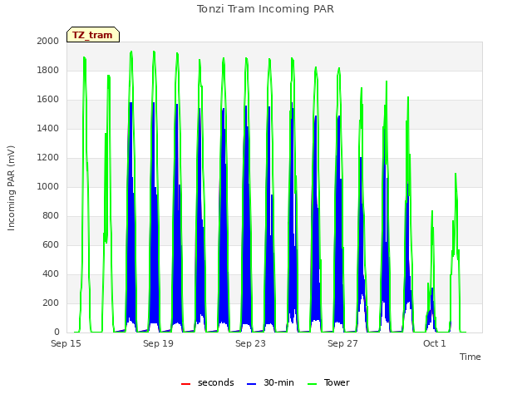This screenshot has width=532, height=399.
Task: Click the Sep 23 x-axis label
Action: tap(250, 343)
